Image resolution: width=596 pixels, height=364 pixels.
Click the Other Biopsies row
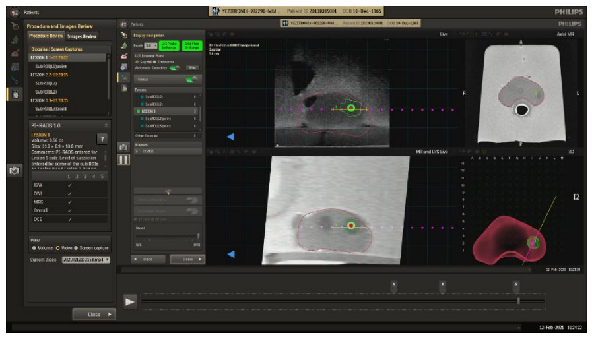click(x=168, y=136)
